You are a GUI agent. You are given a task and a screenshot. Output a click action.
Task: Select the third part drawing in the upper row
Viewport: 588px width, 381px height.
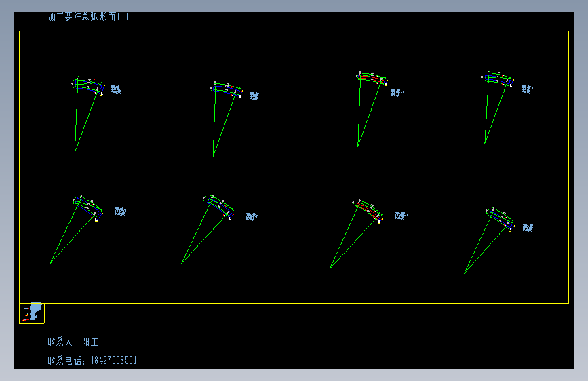(372, 109)
